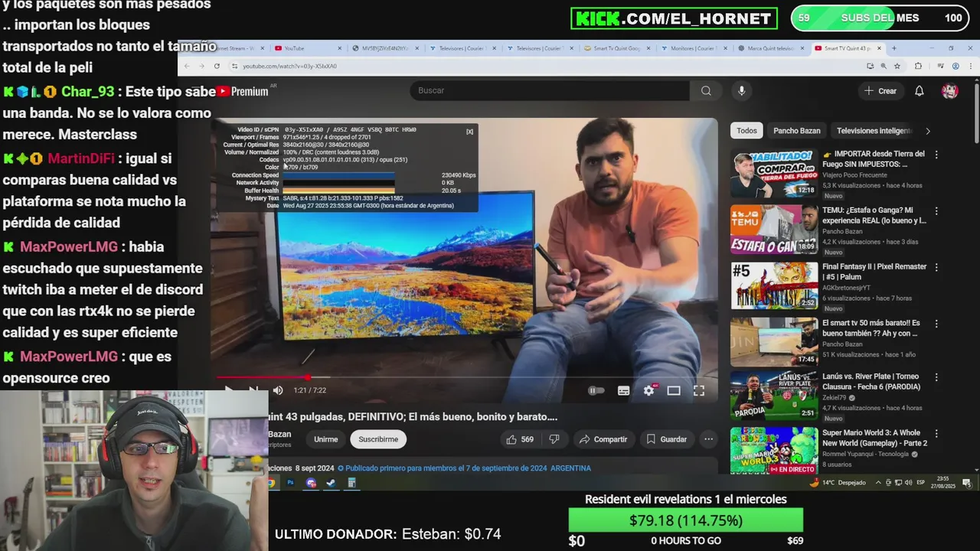The width and height of the screenshot is (980, 551).
Task: Select the Todos filter chip
Action: point(746,131)
